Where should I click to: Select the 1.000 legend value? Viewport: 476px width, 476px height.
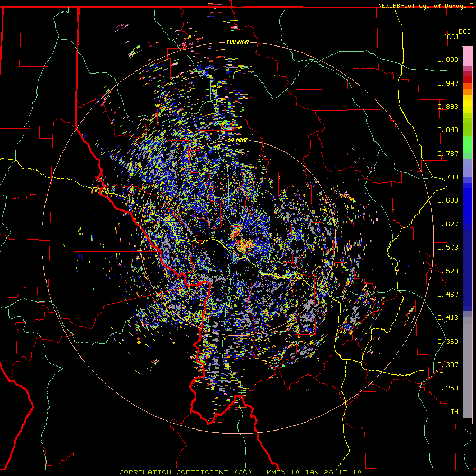coord(448,59)
